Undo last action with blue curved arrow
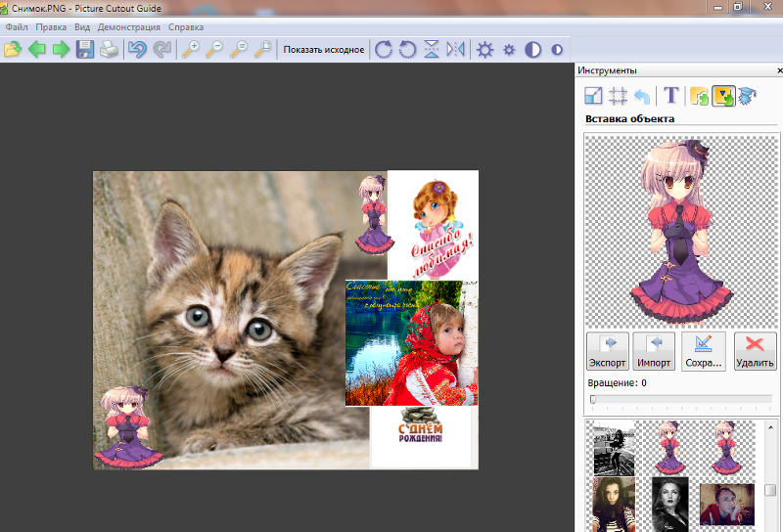783x532 pixels. point(137,50)
